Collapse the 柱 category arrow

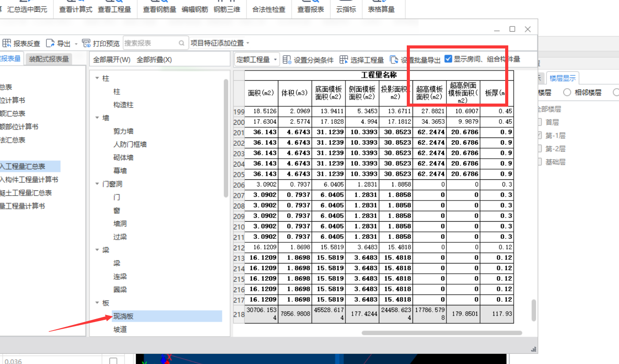[97, 78]
